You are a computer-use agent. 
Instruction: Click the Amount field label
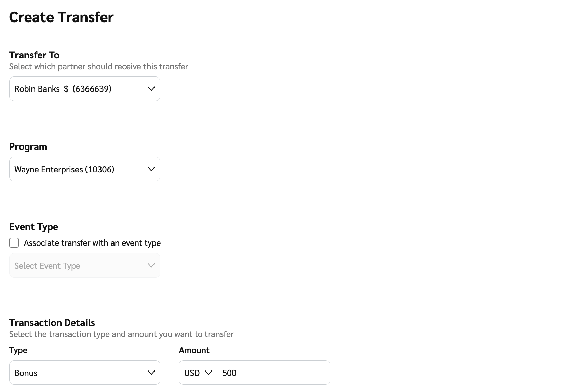(x=194, y=350)
